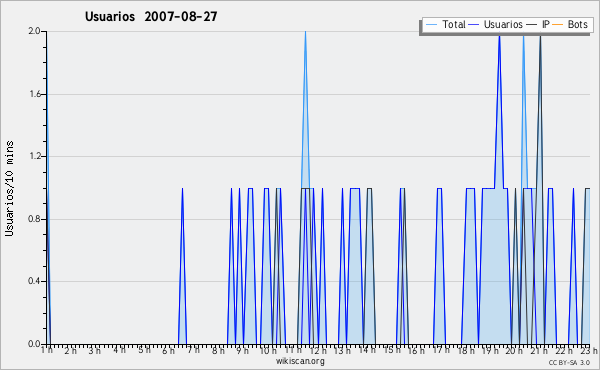Click the '5 h' x-axis label

[144, 350]
